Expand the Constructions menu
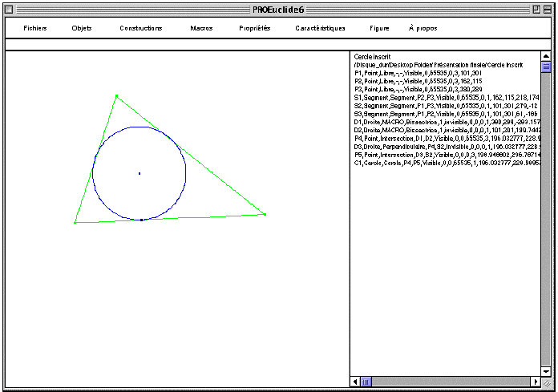 pyautogui.click(x=141, y=28)
